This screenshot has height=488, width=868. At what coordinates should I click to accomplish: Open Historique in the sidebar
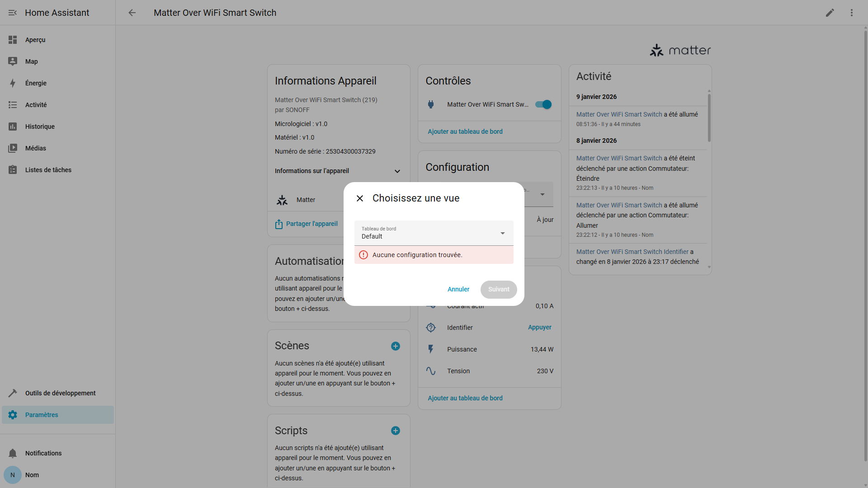pyautogui.click(x=40, y=127)
